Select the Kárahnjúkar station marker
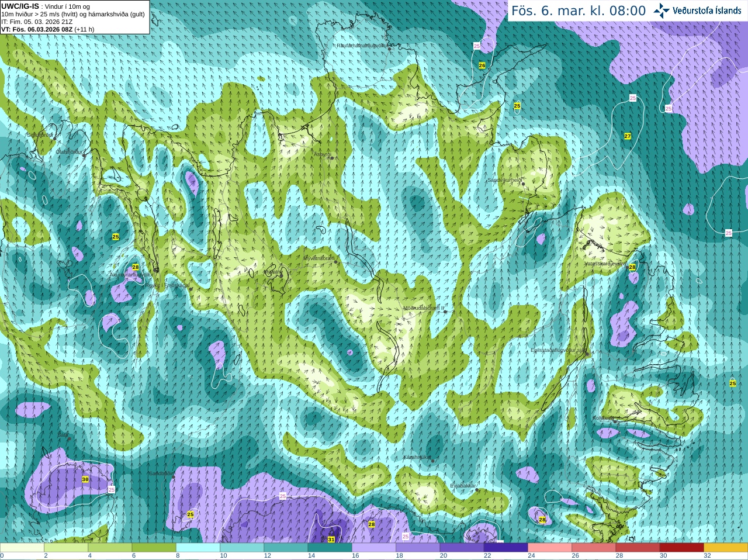The image size is (748, 560). click(x=432, y=461)
